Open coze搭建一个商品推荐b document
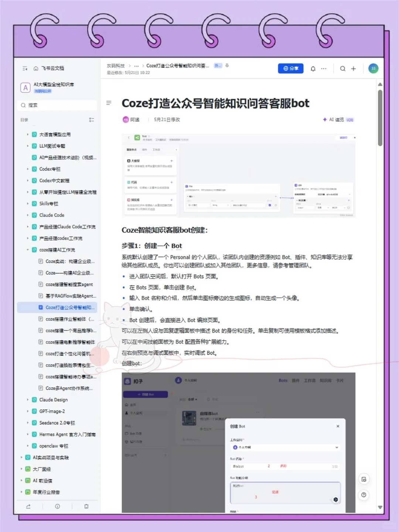Screen dimensions: 399x532 (x=71, y=331)
